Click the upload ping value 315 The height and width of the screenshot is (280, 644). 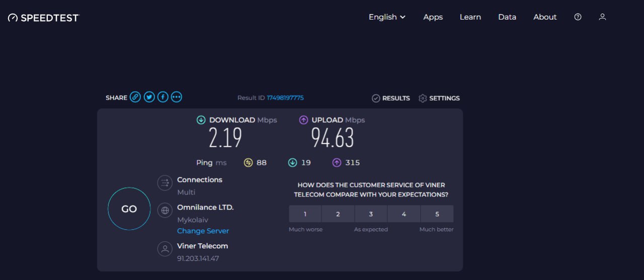point(353,162)
